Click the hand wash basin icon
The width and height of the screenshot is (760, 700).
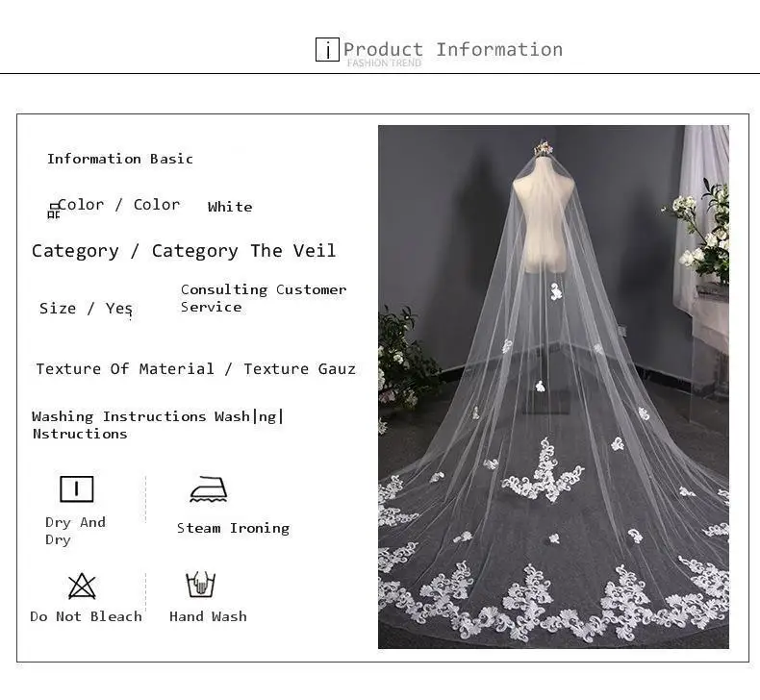(201, 585)
